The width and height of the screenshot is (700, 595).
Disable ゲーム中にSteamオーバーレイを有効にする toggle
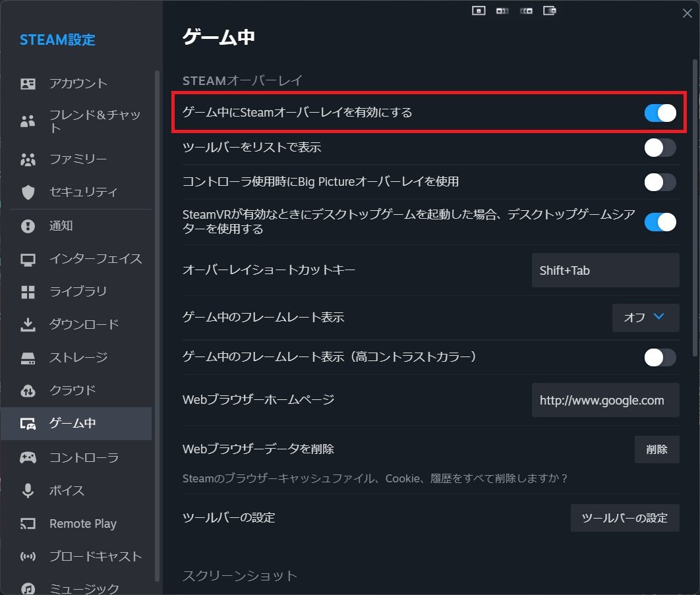pos(660,113)
